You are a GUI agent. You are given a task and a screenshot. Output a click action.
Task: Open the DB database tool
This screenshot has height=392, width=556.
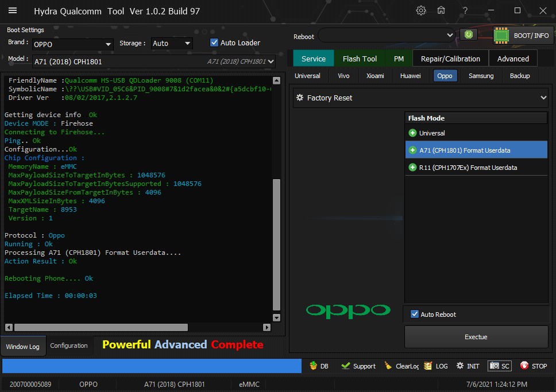(x=318, y=366)
